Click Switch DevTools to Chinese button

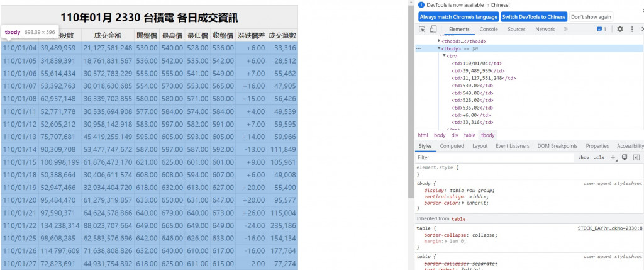point(534,17)
